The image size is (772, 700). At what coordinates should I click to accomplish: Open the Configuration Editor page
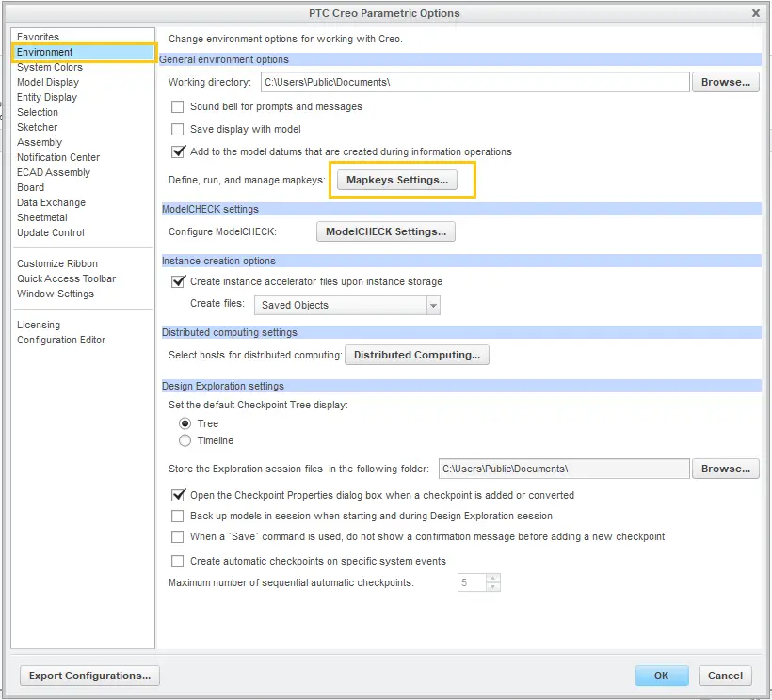pyautogui.click(x=61, y=340)
